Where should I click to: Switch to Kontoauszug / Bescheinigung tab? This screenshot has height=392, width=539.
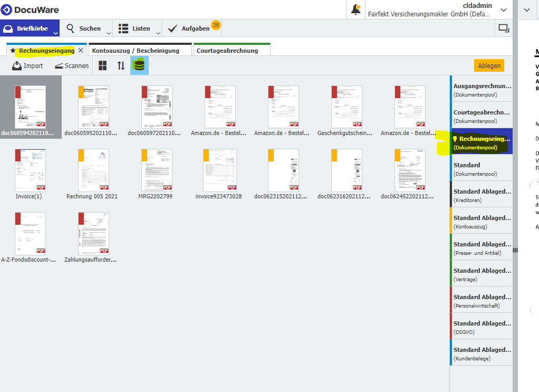[136, 51]
